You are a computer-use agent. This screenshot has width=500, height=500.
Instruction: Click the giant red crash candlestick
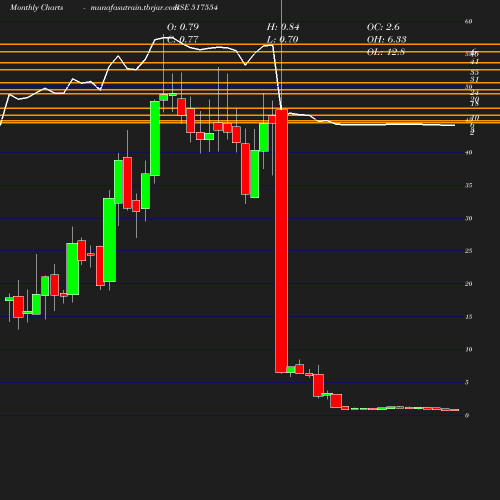tap(282, 241)
